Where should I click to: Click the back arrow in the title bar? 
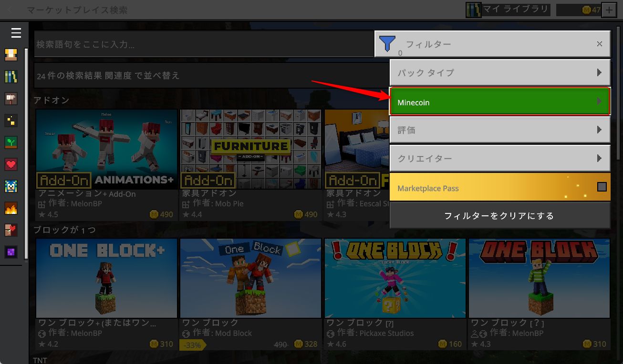pos(10,10)
